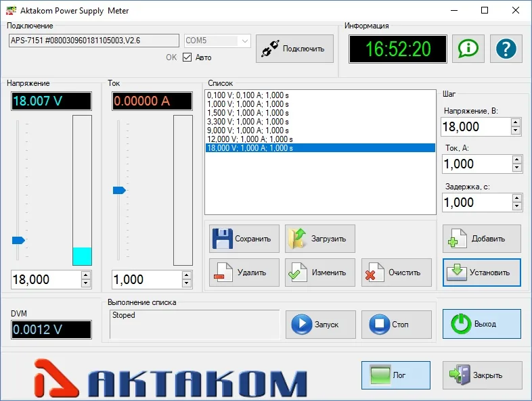The image size is (532, 401).
Task: Select list row 9,000 V; 1,000 A
Action: 320,131
